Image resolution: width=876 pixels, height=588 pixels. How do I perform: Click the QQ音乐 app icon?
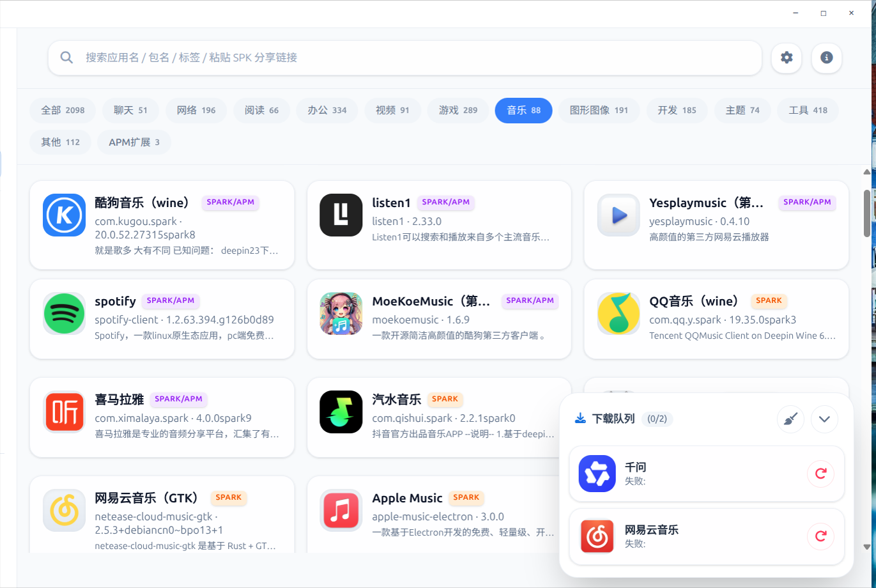tap(619, 314)
